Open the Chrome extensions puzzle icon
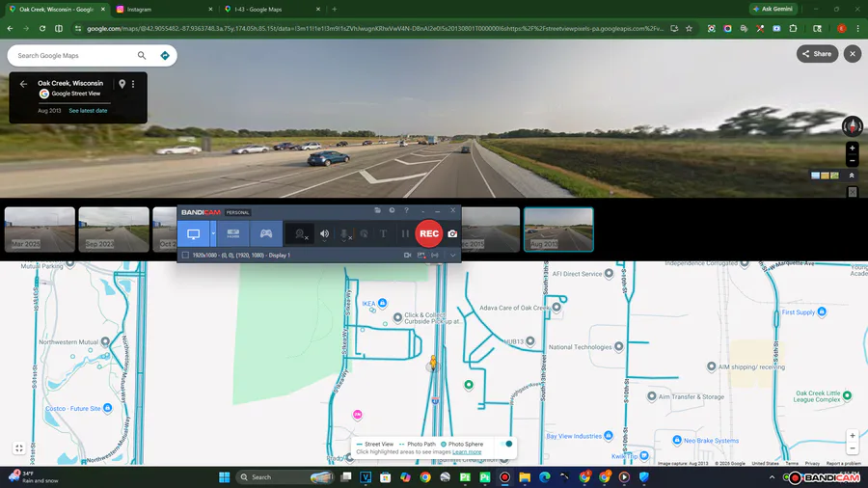 coord(793,29)
